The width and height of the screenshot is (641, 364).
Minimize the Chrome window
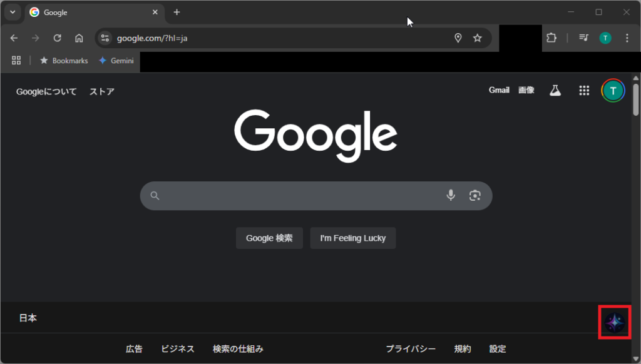click(571, 13)
